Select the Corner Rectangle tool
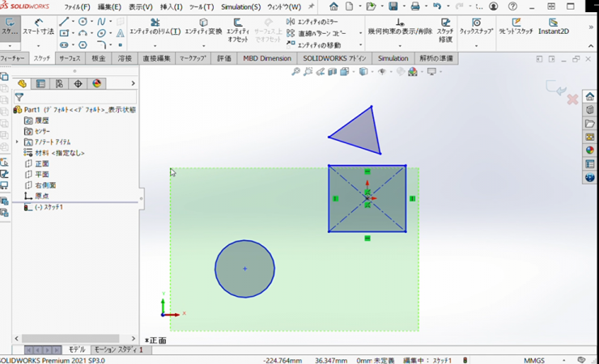The width and height of the screenshot is (599, 364). (64, 33)
